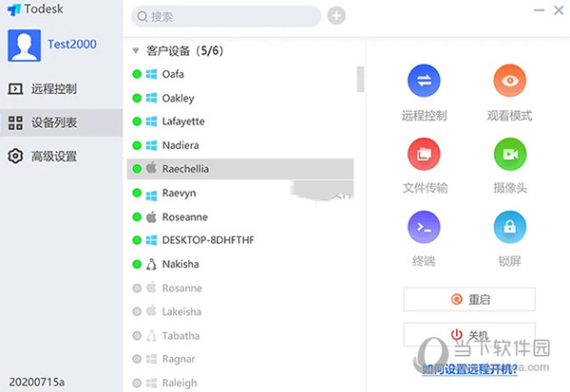570x392 pixels.
Task: Click the search magnifier icon
Action: coord(142,16)
